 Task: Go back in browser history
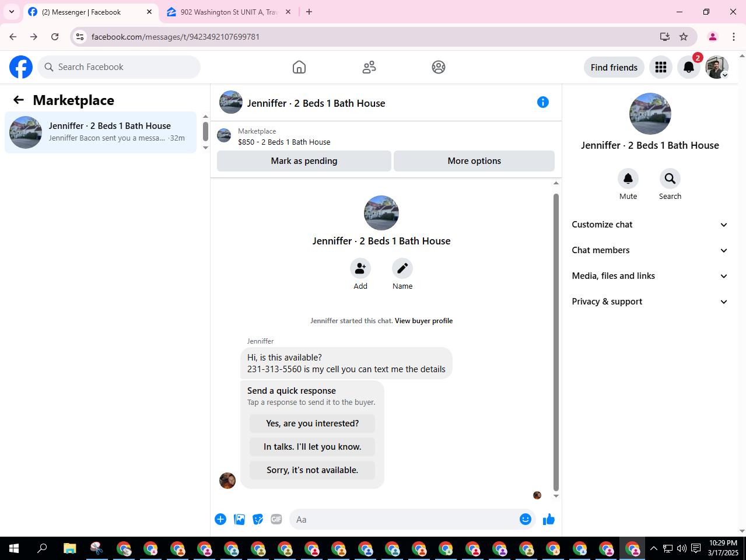pos(13,37)
